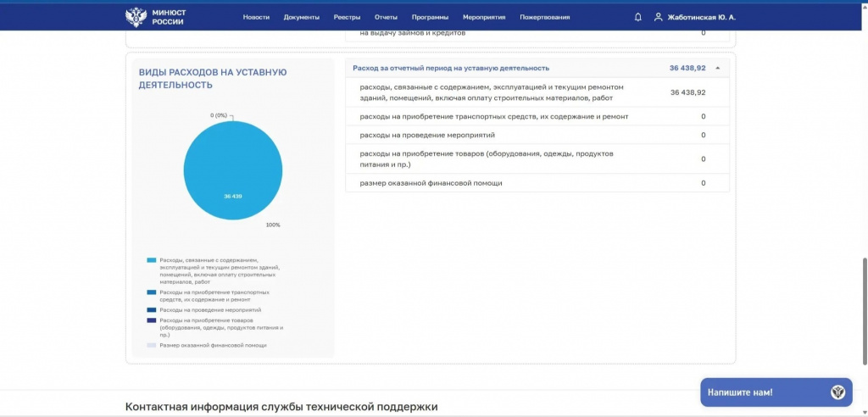Click the header total value 36 438,92
This screenshot has width=868, height=417.
click(687, 68)
